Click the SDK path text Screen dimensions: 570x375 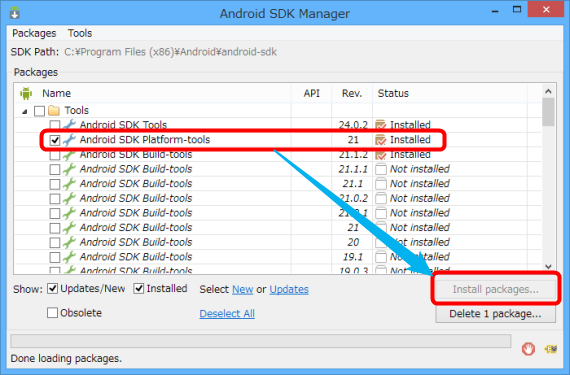coord(170,52)
